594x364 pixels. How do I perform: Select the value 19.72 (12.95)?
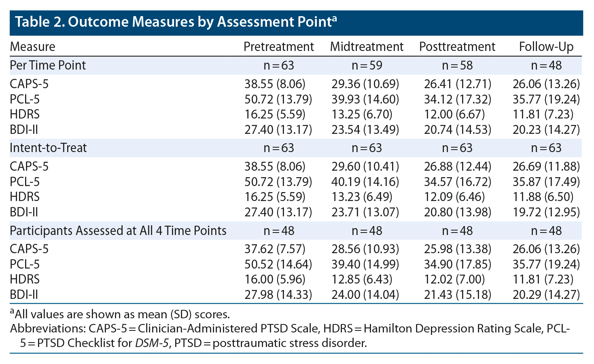546,212
